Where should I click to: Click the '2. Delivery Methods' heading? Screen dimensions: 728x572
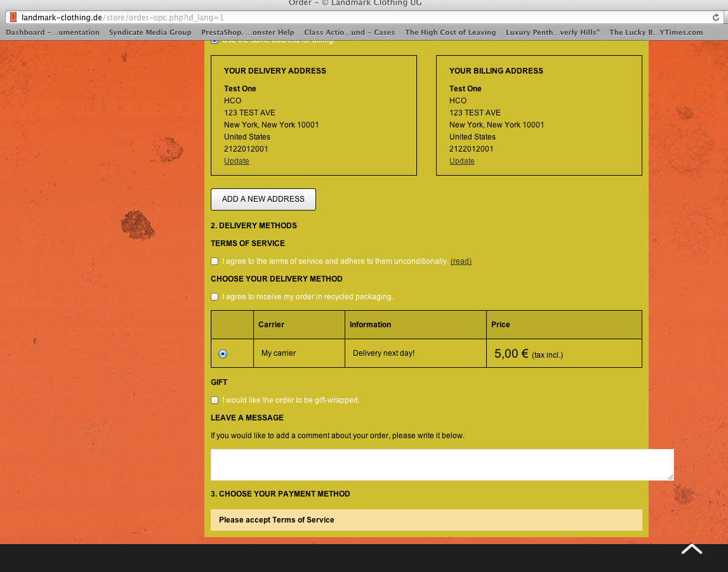click(253, 226)
